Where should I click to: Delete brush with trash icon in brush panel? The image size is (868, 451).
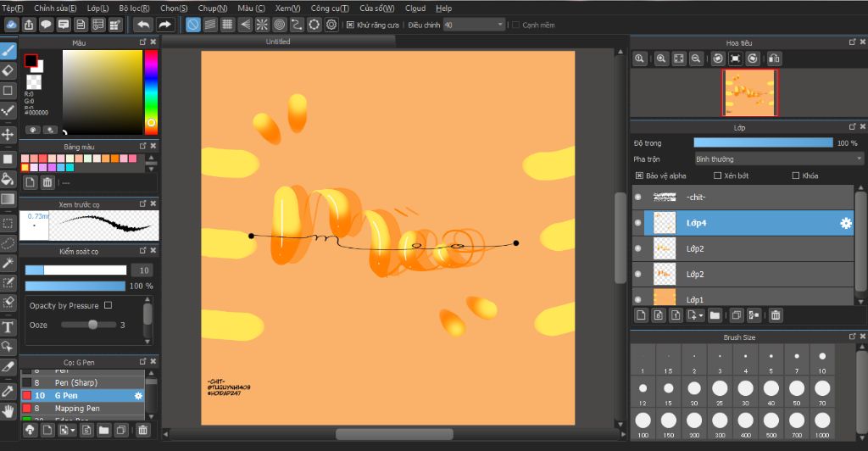click(x=142, y=430)
